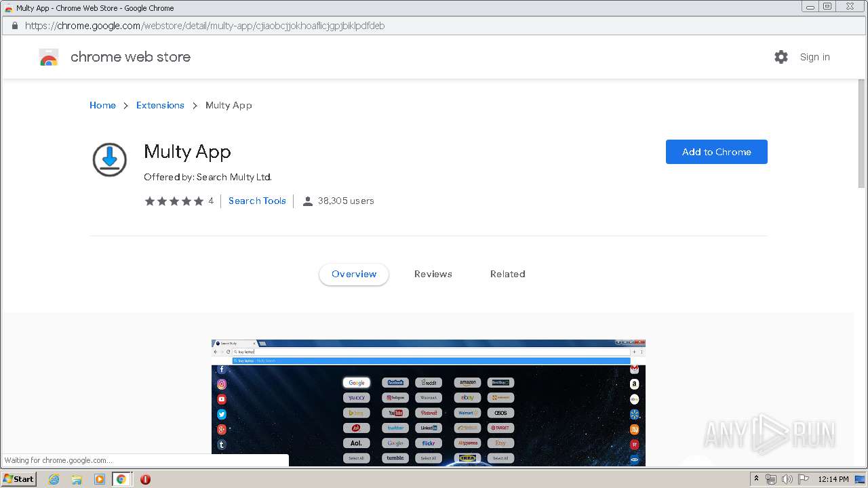The height and width of the screenshot is (488, 868).
Task: Open the Search Tools category link
Action: (257, 201)
